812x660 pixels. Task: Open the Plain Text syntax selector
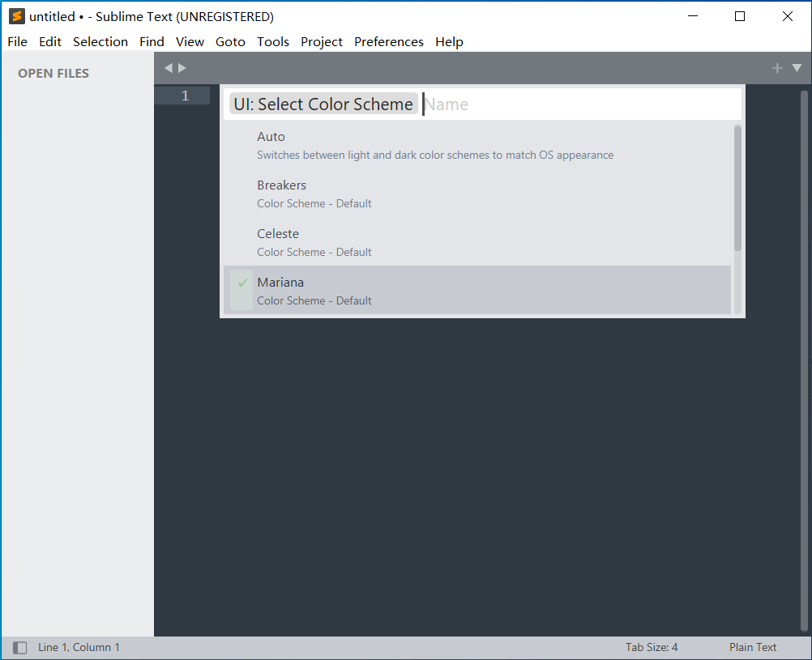pyautogui.click(x=753, y=647)
